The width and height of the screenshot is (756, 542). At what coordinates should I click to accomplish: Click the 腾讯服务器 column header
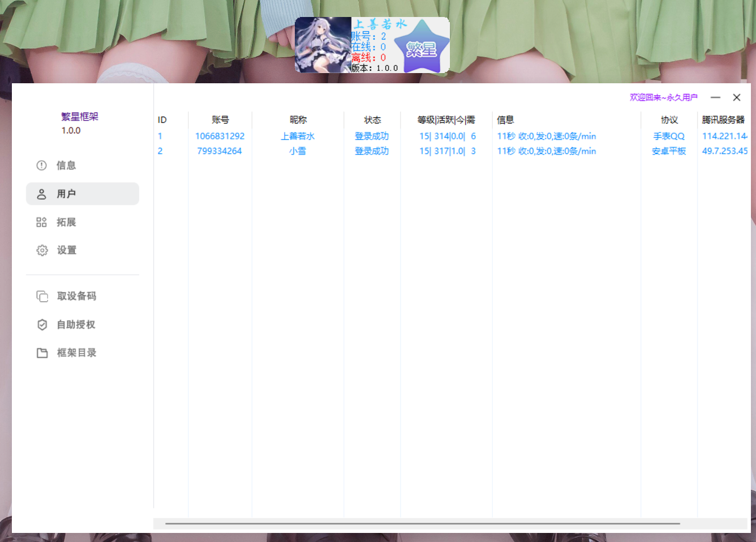click(723, 120)
